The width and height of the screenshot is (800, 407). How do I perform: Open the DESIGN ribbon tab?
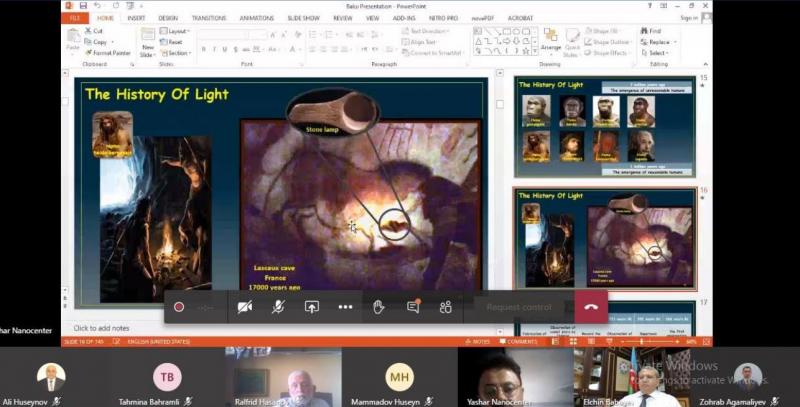pos(168,18)
